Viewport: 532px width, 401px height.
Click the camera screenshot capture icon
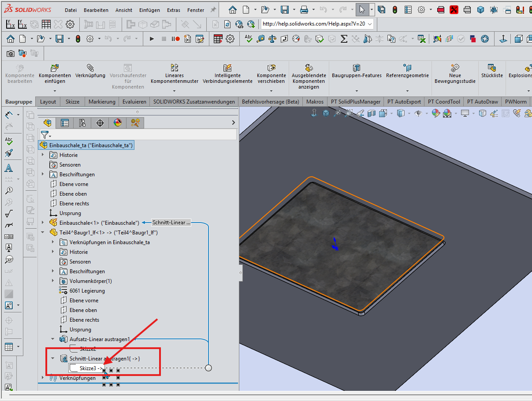(x=11, y=54)
